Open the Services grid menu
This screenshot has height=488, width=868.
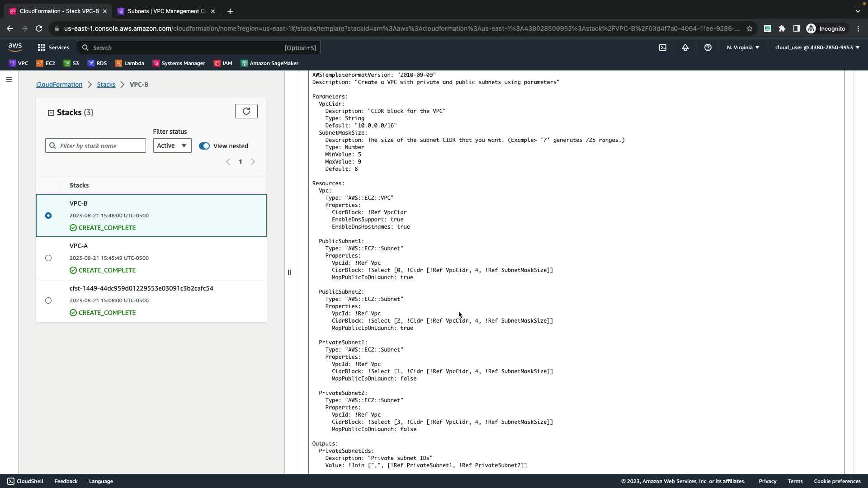(53, 47)
